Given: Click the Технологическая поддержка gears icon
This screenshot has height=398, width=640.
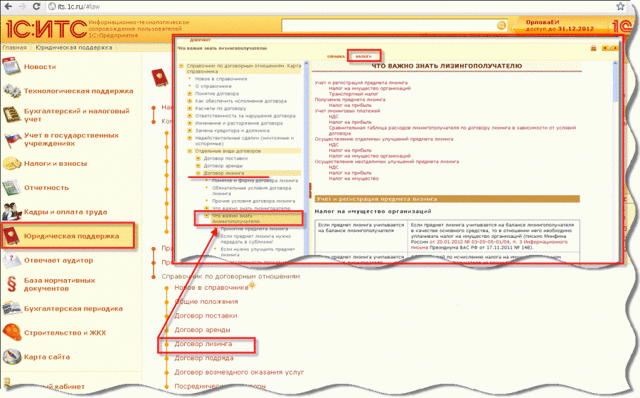Looking at the screenshot, I should click(11, 91).
